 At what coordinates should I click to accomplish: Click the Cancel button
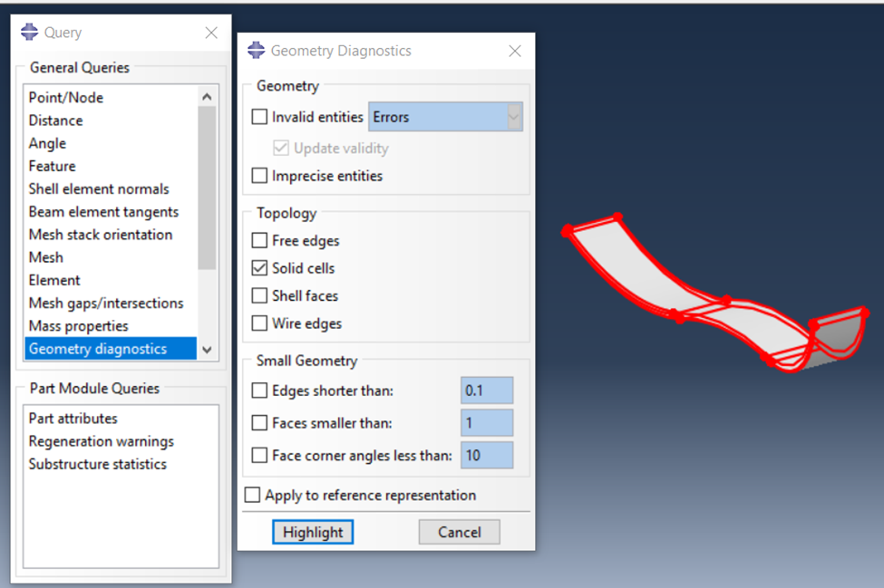pos(460,532)
